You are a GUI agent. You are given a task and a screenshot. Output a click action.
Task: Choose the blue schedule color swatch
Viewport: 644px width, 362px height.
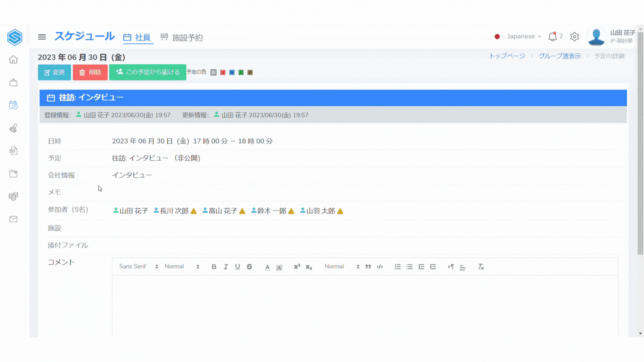[x=232, y=72]
